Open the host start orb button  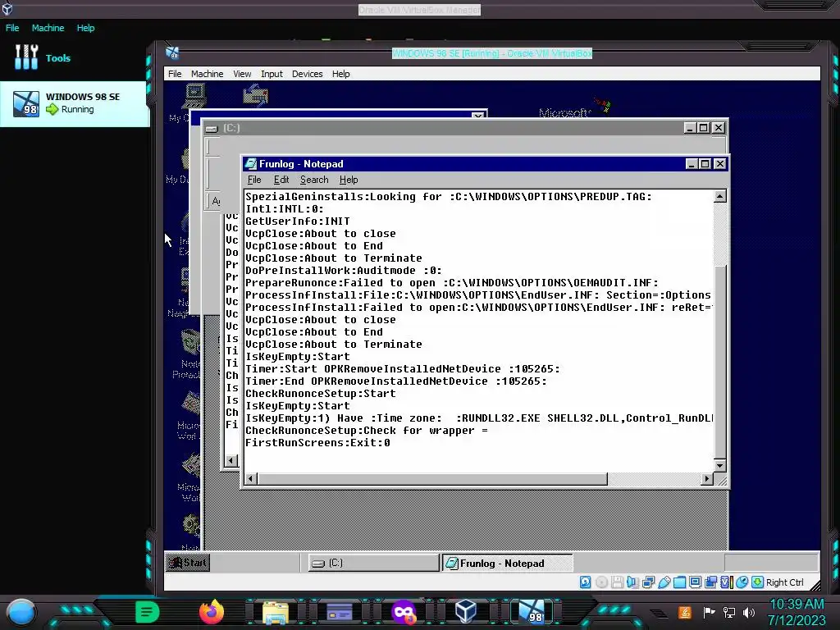click(21, 613)
